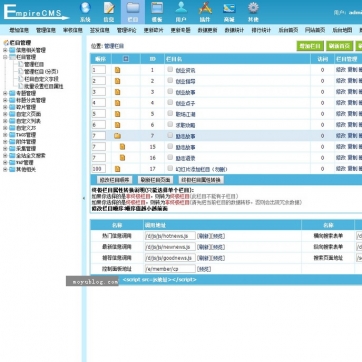This screenshot has height=362, width=362.
Task: Open 增加信息 in the secondary menu
Action: (19, 30)
